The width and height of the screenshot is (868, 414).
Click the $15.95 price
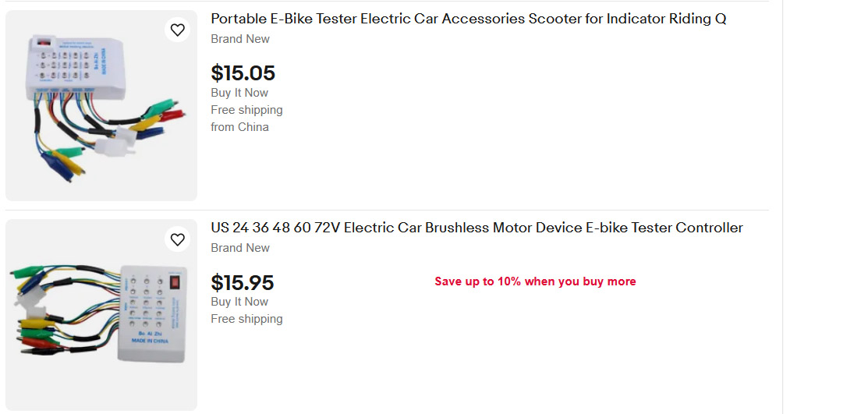pos(243,282)
